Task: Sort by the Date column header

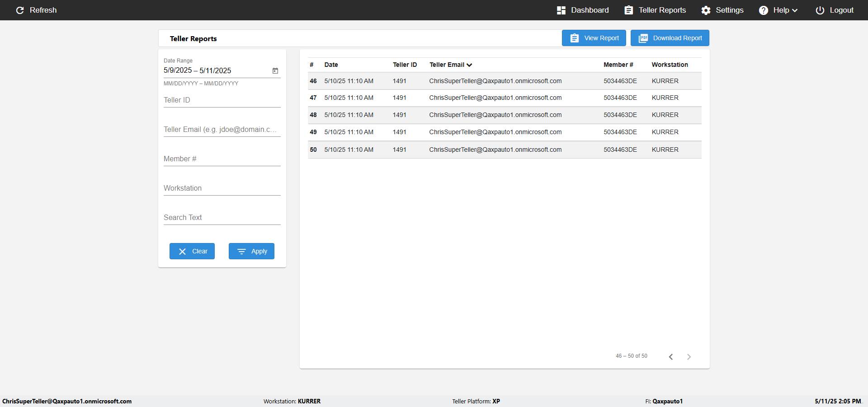Action: click(x=331, y=65)
